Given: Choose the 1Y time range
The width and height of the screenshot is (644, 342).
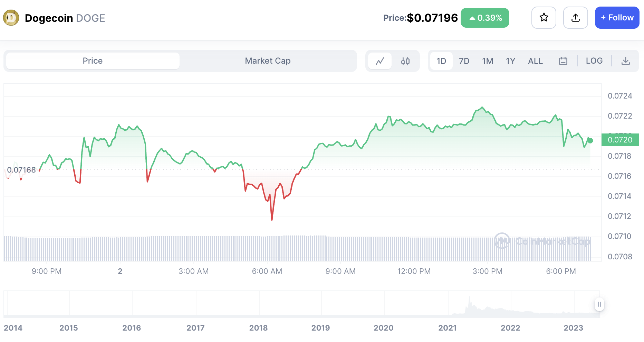Looking at the screenshot, I should click(510, 61).
